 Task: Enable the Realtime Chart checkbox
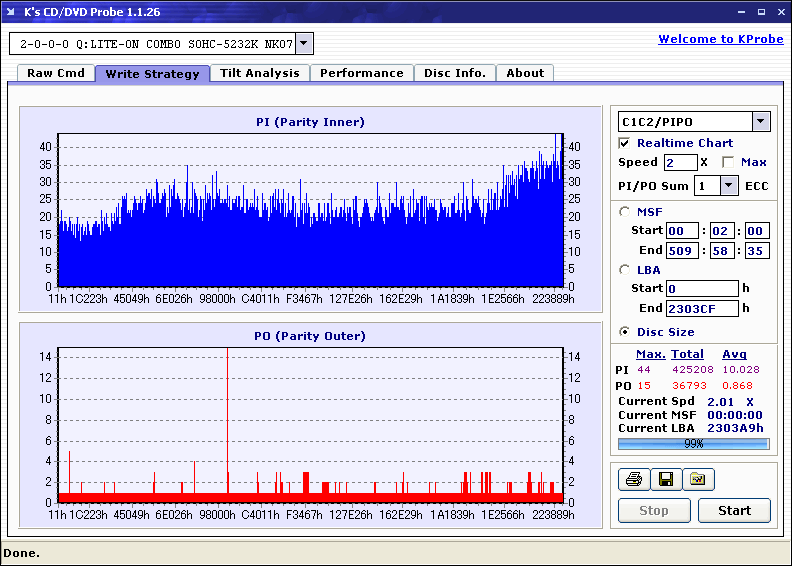[625, 143]
